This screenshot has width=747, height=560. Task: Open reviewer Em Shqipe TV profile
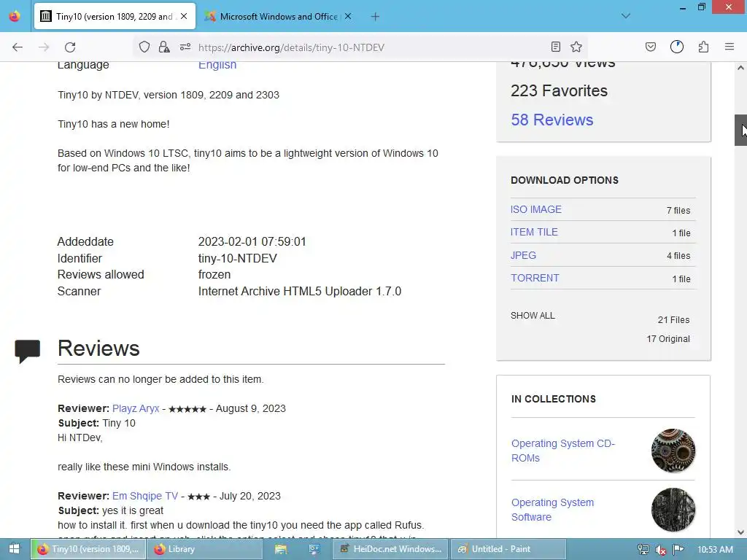(x=145, y=496)
